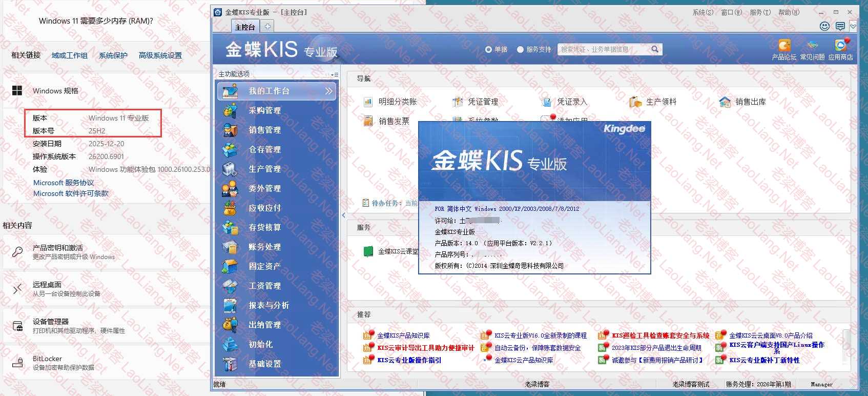The height and width of the screenshot is (396, 868).
Task: Open the 采购管理 module icon
Action: [x=230, y=110]
